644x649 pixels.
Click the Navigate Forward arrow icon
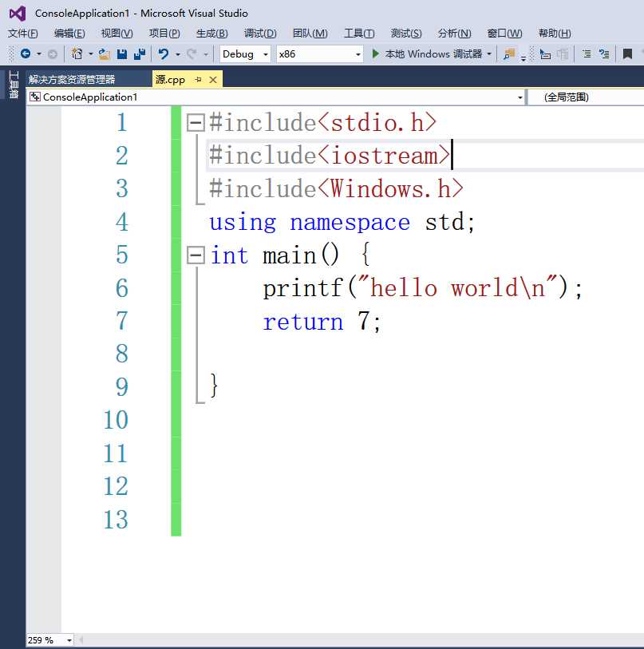coord(52,53)
